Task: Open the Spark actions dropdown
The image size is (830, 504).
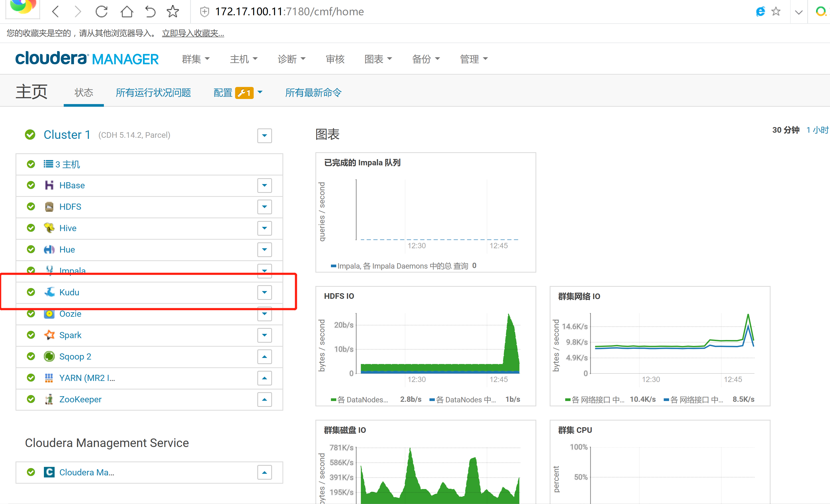Action: (x=265, y=335)
